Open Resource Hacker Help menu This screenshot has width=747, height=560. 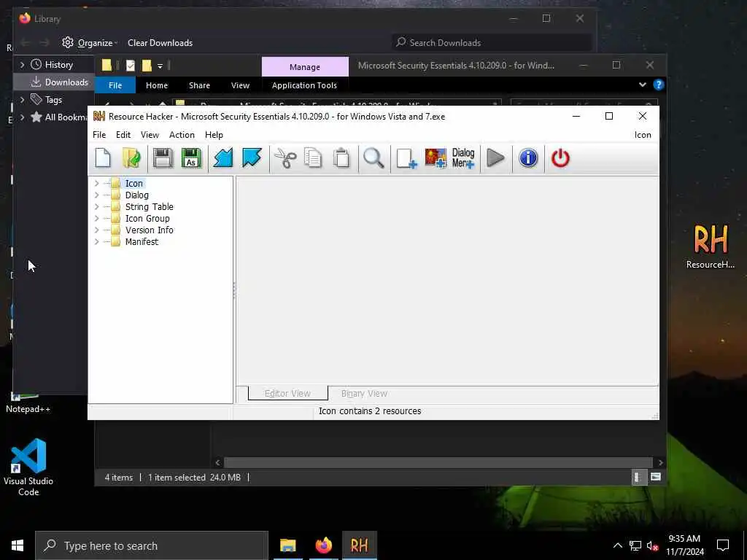(214, 135)
